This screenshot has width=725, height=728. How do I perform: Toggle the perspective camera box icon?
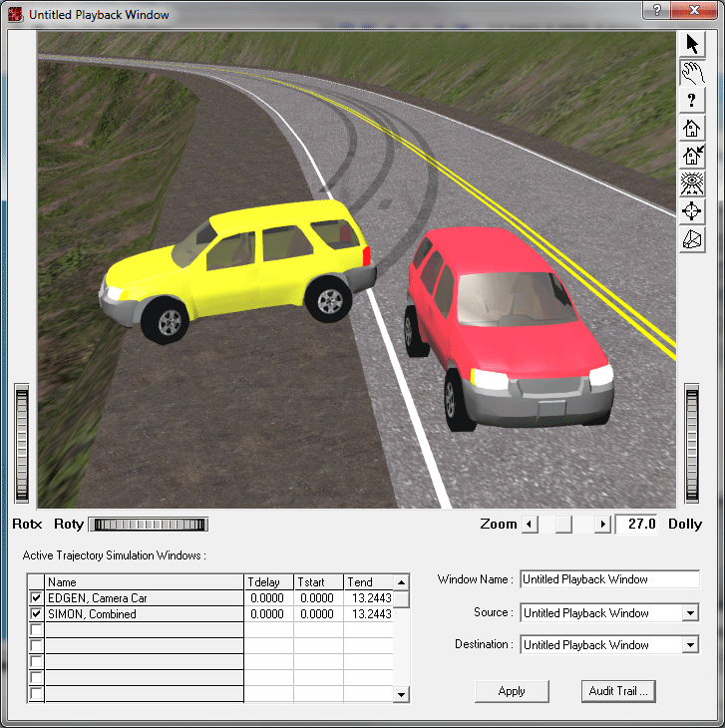(692, 239)
